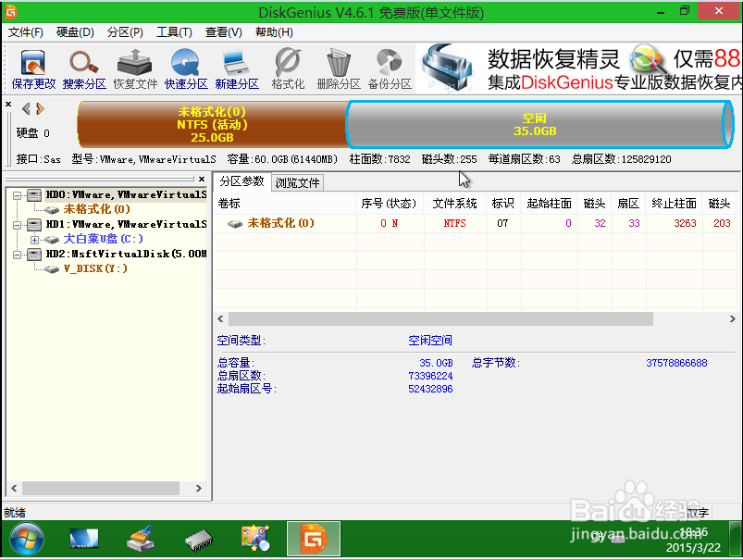The image size is (743, 560).
Task: Select HD1:VMware,VMwareVirtualS in the tree
Action: (x=126, y=224)
